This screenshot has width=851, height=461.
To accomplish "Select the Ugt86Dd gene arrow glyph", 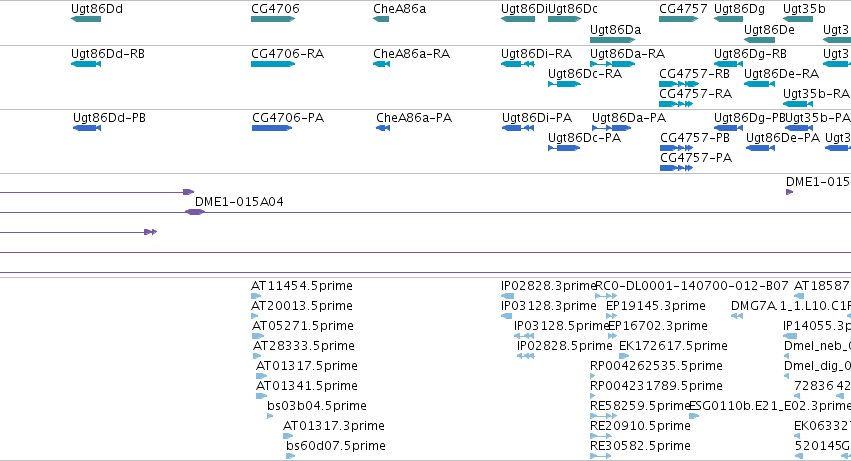I will point(86,19).
